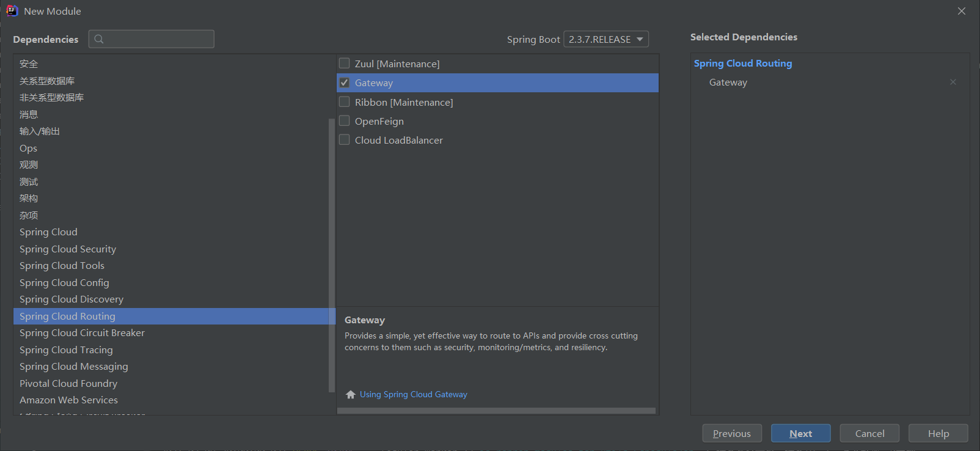
Task: Click the Previous button
Action: coord(732,433)
